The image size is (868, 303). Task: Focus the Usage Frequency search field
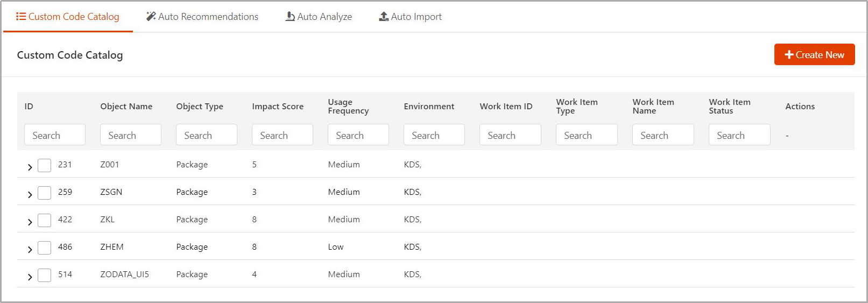click(358, 135)
